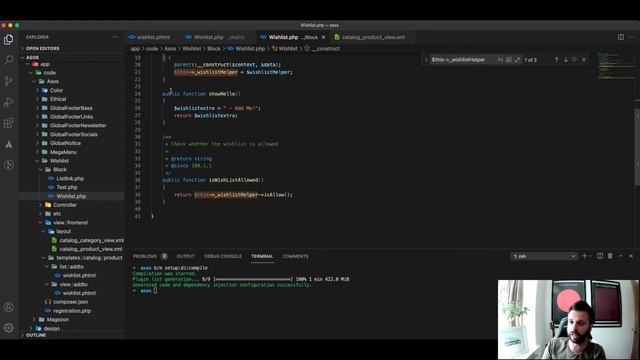Viewport: 640px width, 360px height.
Task: Close the find widget
Action: (584, 60)
